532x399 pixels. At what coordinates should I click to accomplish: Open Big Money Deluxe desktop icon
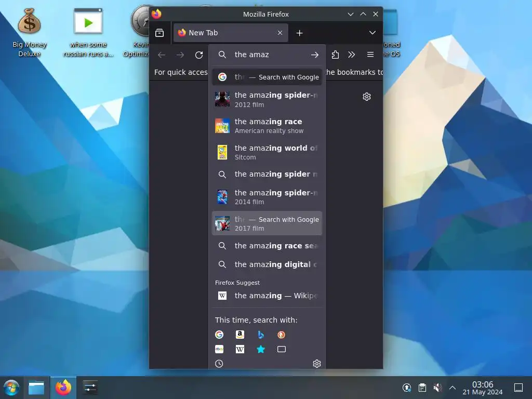point(30,32)
